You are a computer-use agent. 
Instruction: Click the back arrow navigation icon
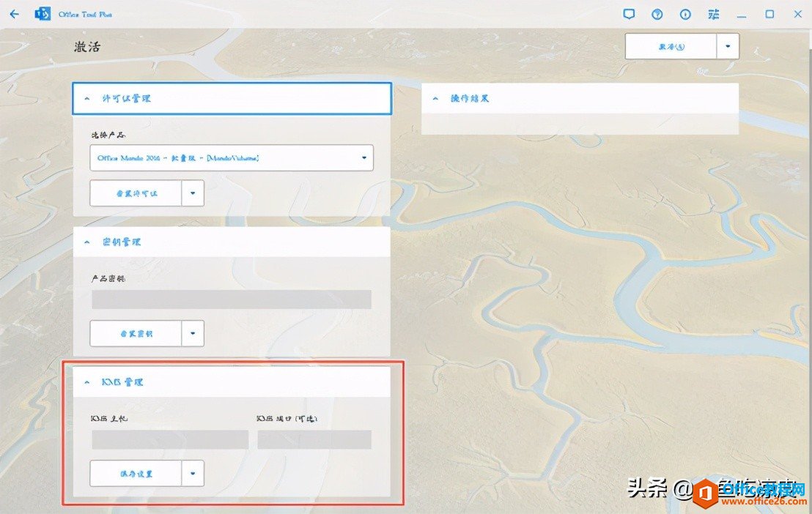click(13, 13)
